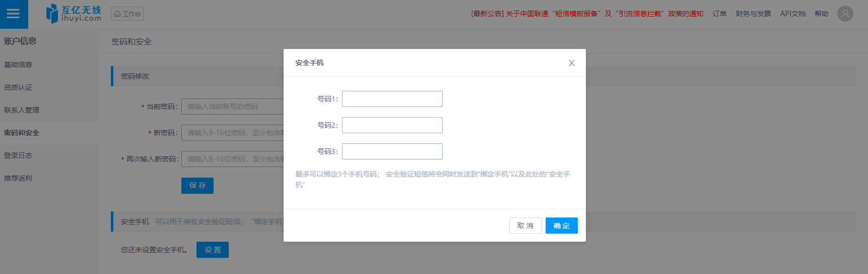This screenshot has width=868, height=274.
Task: Click 帮助 help in header
Action: pos(821,14)
